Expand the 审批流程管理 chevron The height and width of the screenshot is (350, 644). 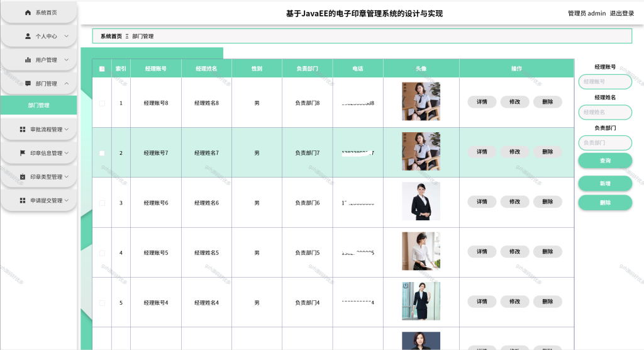pyautogui.click(x=67, y=130)
